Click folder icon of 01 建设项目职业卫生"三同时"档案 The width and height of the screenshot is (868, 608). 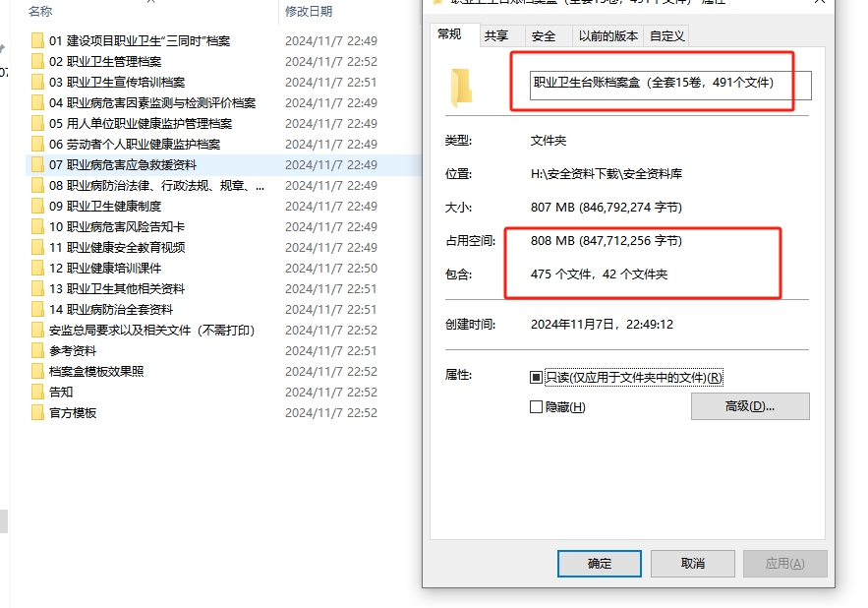point(37,41)
